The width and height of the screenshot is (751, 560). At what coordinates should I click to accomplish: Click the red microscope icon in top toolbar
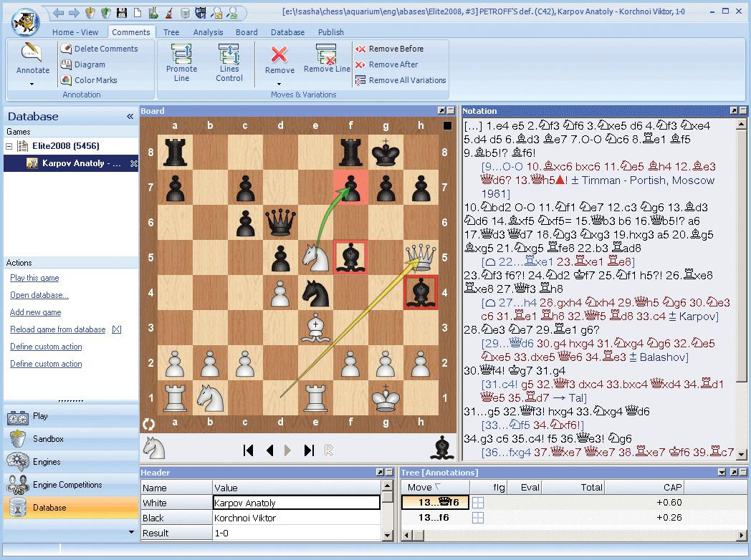point(169,13)
